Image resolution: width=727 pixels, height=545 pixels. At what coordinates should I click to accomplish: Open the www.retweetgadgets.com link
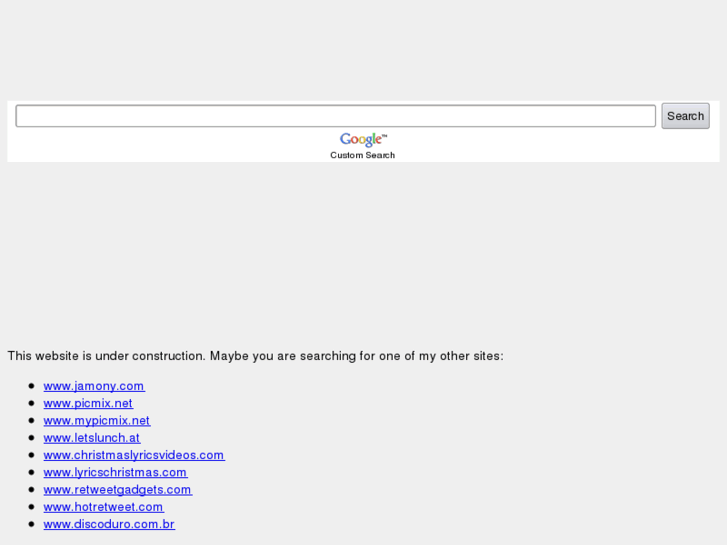click(117, 490)
